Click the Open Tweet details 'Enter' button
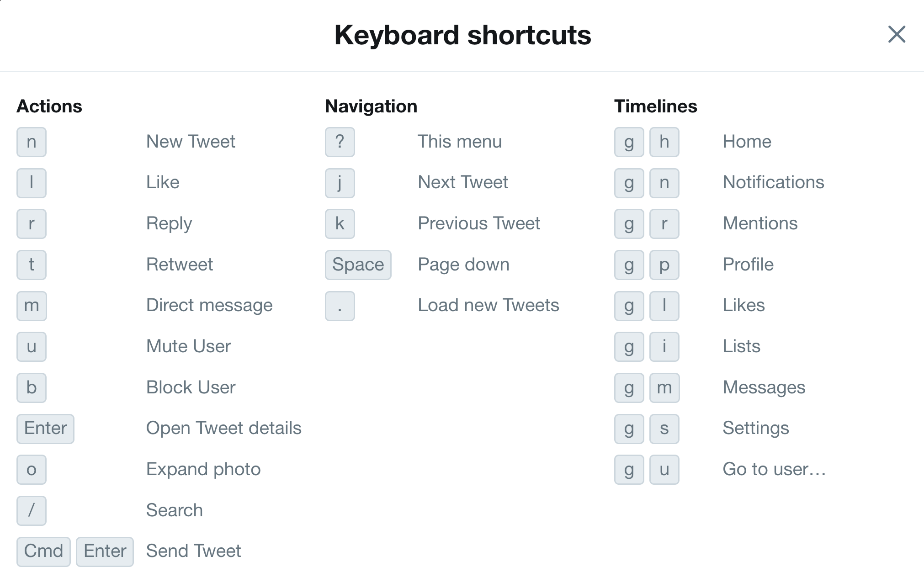 tap(45, 428)
